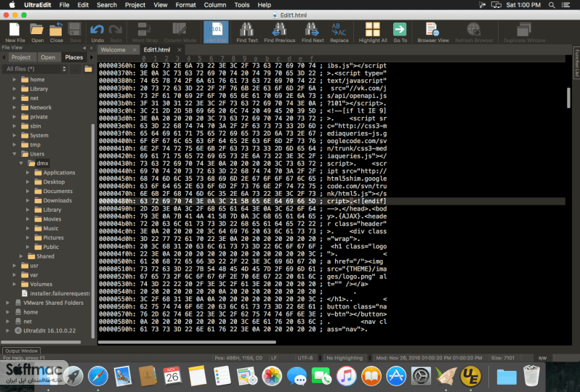This screenshot has height=392, width=580.
Task: Collapse the dmx folder
Action: click(21, 163)
